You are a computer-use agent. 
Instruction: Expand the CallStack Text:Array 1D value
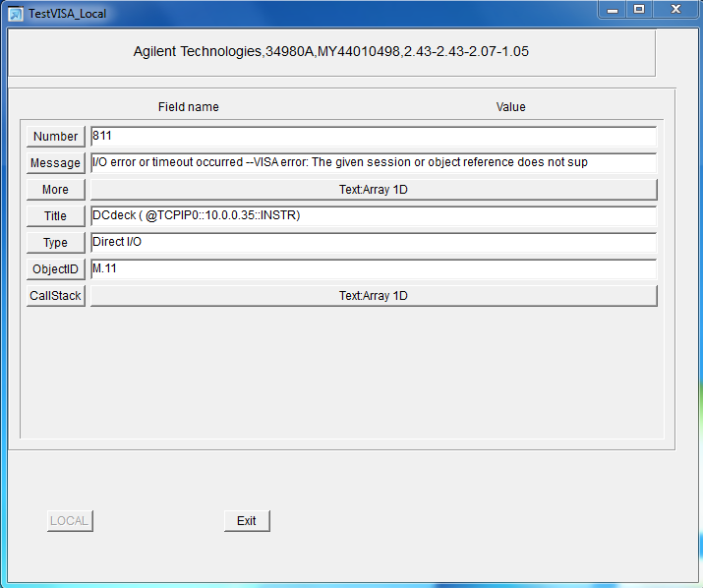373,296
